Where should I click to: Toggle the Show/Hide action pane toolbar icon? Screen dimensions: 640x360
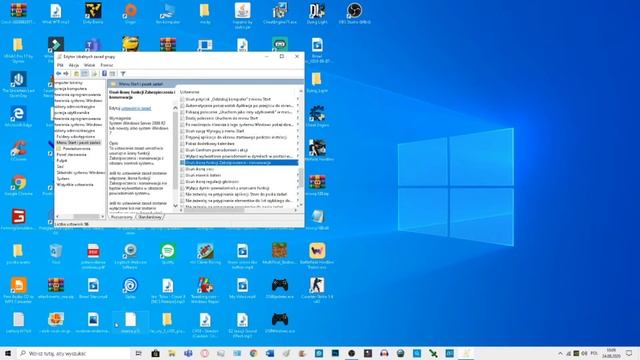[112, 73]
